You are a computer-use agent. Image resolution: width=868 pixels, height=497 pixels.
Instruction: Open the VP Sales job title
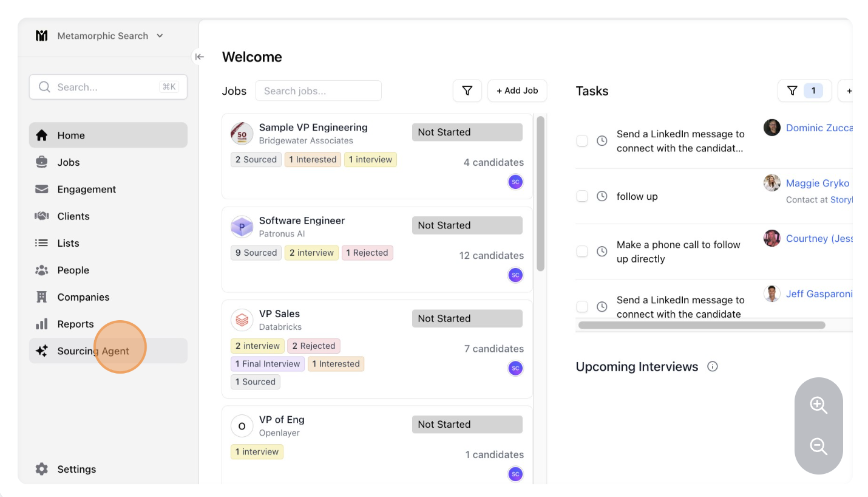click(x=279, y=314)
